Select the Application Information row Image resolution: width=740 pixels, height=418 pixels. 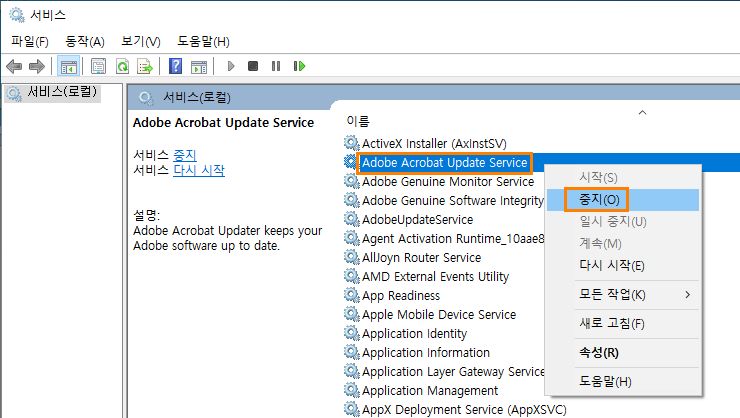tap(426, 353)
